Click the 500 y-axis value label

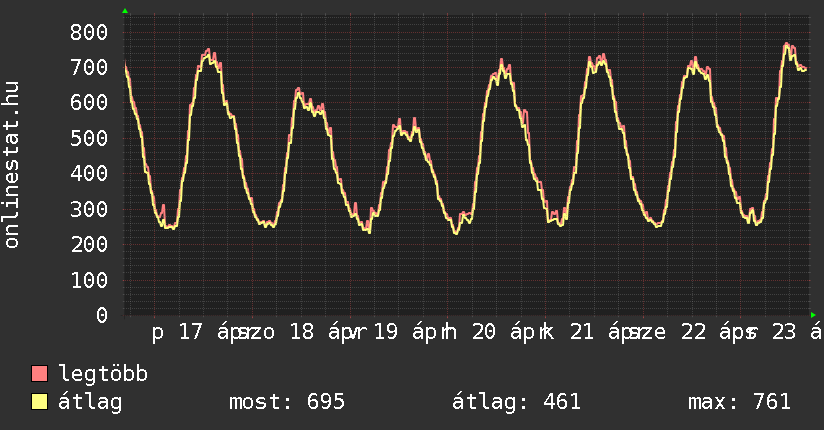click(88, 138)
